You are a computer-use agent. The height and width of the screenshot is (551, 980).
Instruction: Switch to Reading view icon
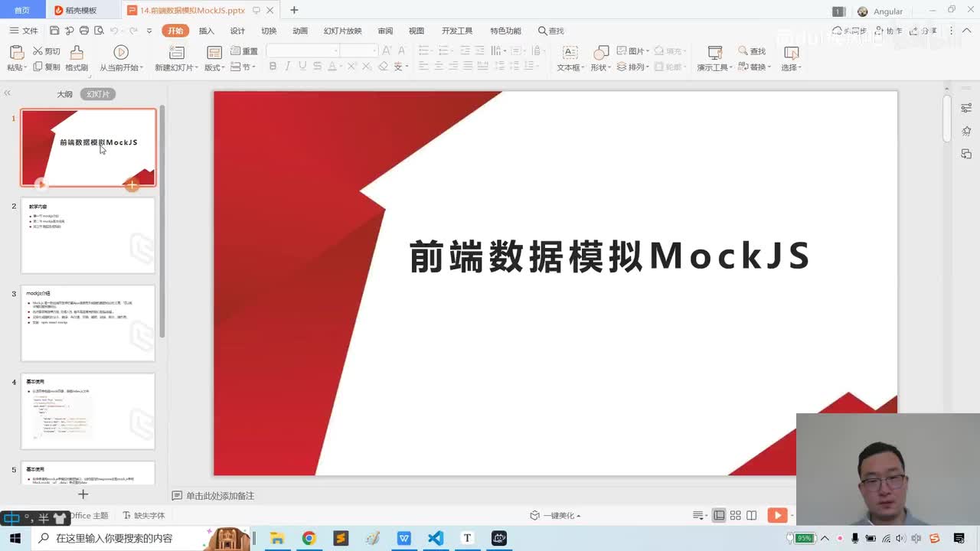(752, 516)
